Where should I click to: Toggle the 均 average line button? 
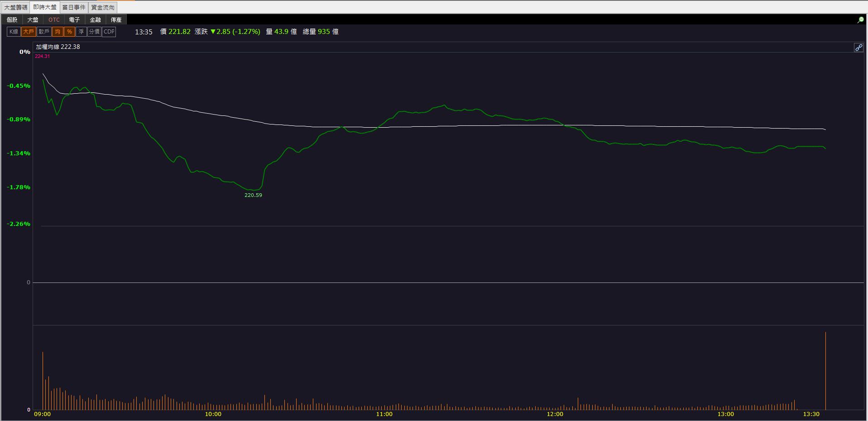(x=58, y=32)
